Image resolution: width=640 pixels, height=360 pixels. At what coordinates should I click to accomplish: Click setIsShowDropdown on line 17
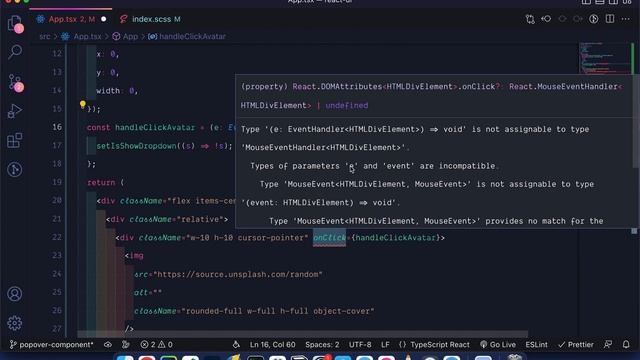(x=136, y=146)
